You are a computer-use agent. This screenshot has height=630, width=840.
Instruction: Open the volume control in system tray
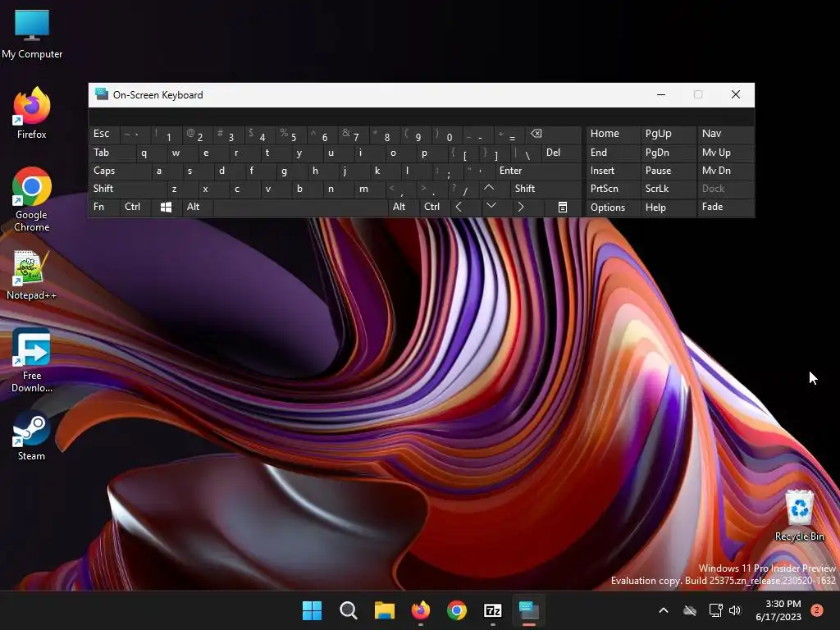coord(735,610)
